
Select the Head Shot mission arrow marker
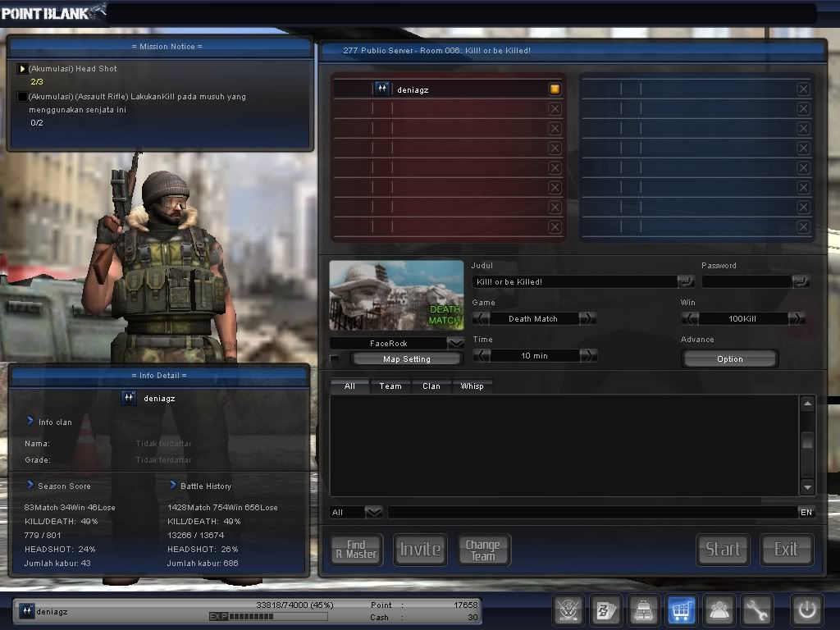[22, 69]
